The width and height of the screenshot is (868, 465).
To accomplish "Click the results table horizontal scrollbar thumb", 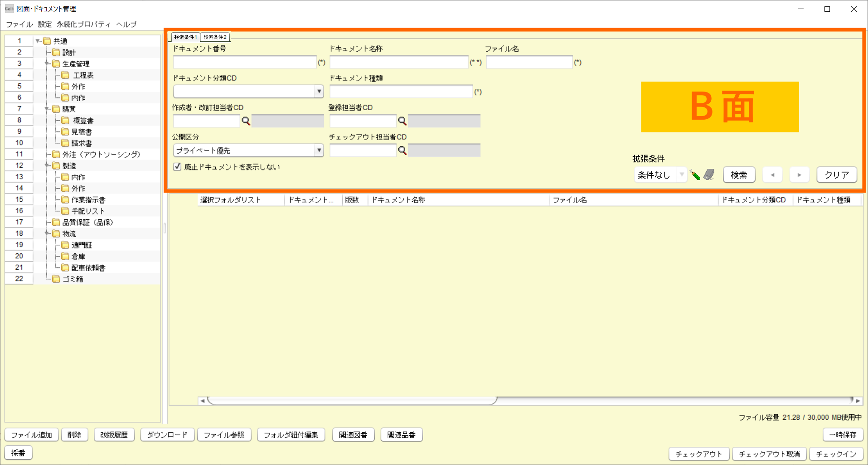I will coord(352,401).
